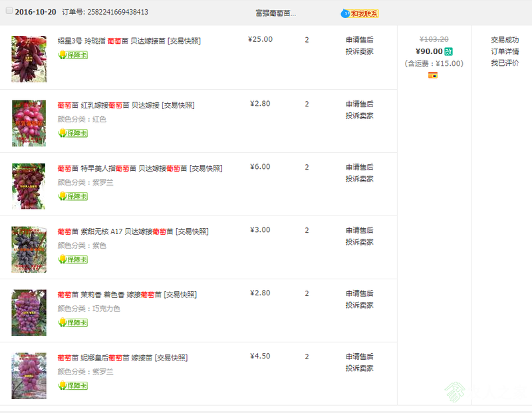Viewport: 532px width, 413px height.
Task: Click the 和我联系 contact seller icon
Action: (x=360, y=13)
